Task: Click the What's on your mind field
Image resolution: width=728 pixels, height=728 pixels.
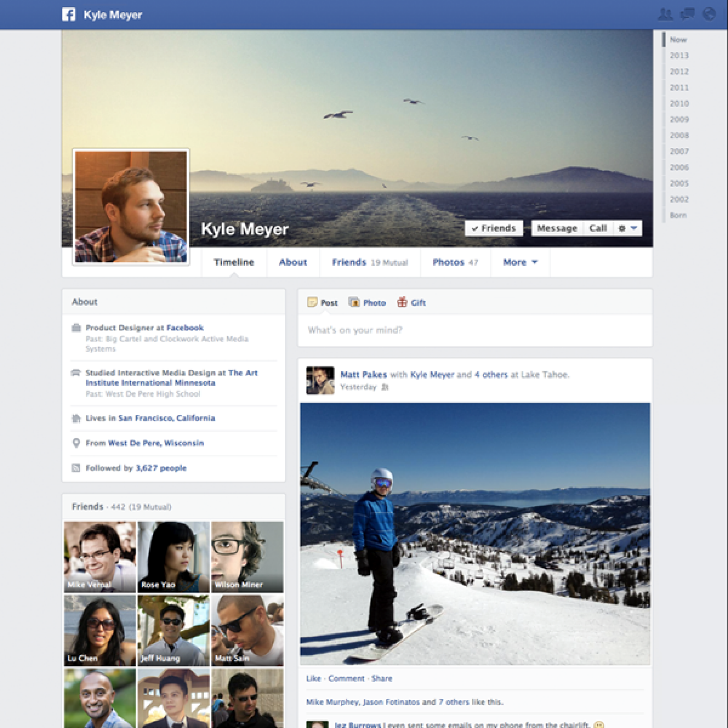Action: point(475,330)
